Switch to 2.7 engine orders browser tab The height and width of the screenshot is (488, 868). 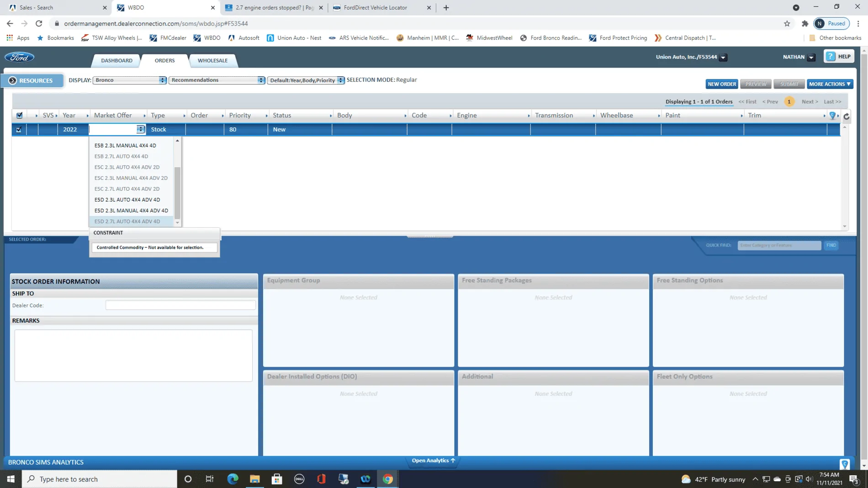click(274, 8)
